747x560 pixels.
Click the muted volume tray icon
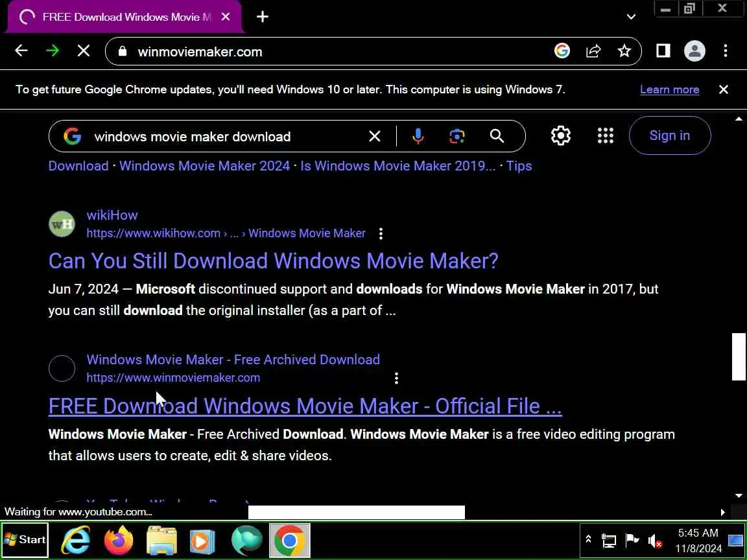[654, 541]
